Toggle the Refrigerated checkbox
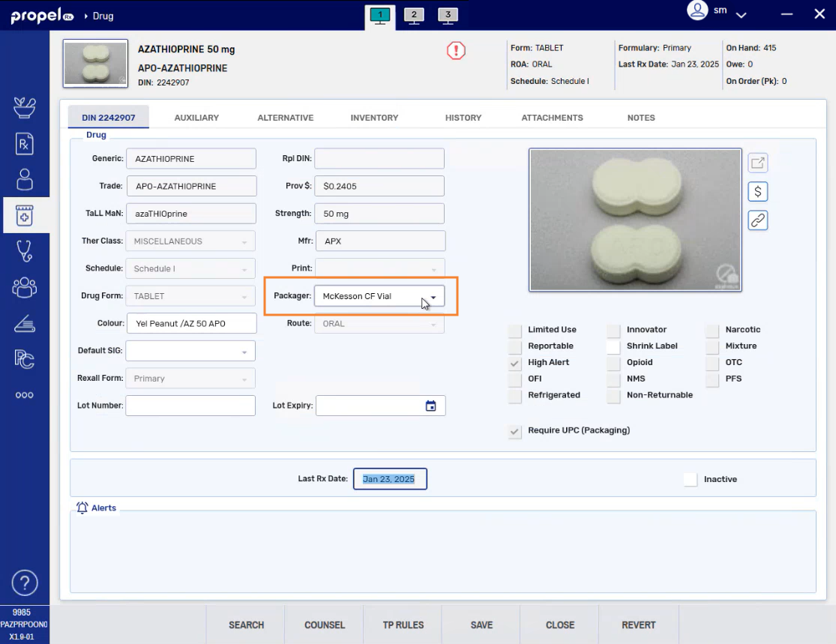Screen dimensions: 836x644 pos(514,395)
